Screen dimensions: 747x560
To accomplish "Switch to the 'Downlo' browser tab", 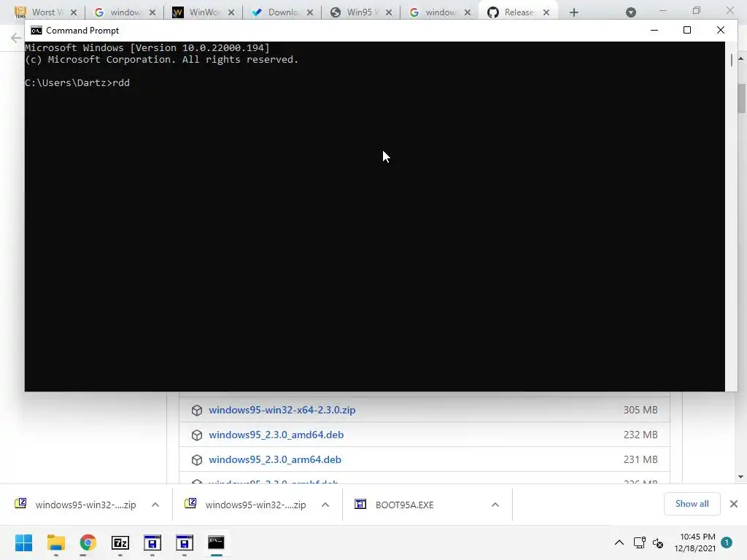I will click(x=282, y=12).
